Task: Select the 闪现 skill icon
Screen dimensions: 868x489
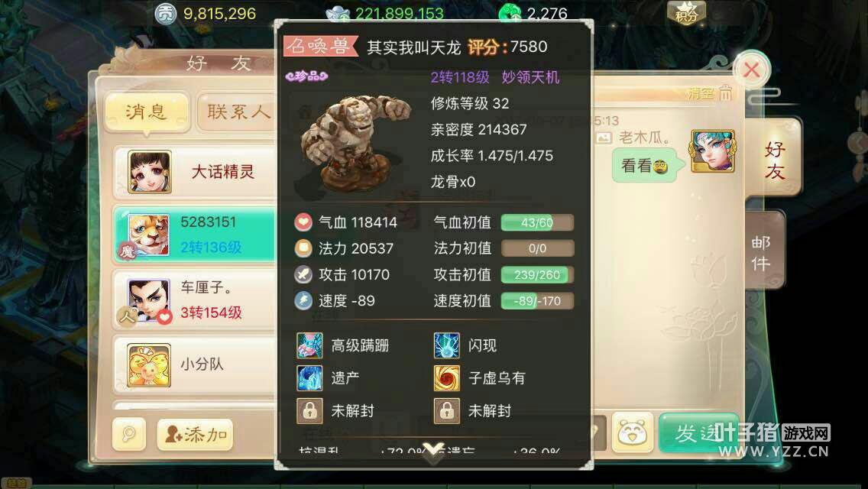Action: [447, 345]
